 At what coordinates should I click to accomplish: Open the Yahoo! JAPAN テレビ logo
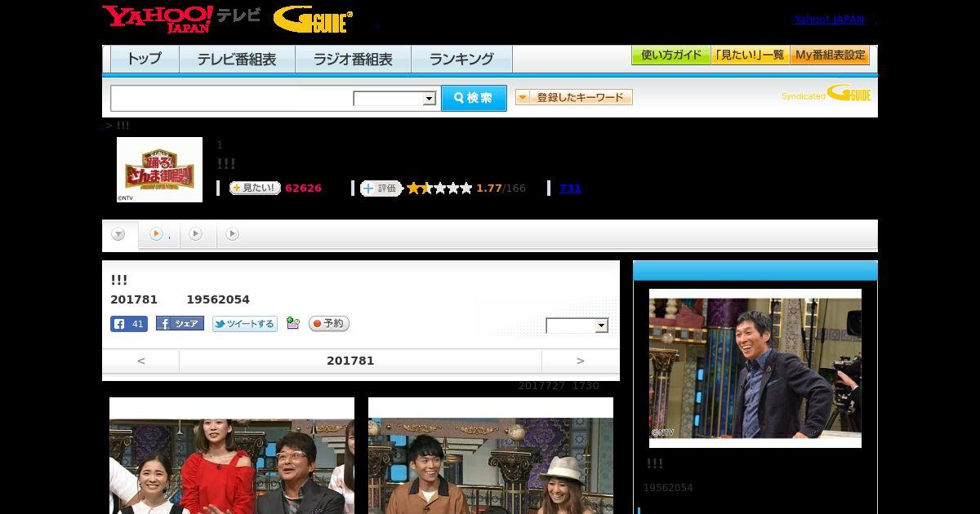[x=181, y=19]
